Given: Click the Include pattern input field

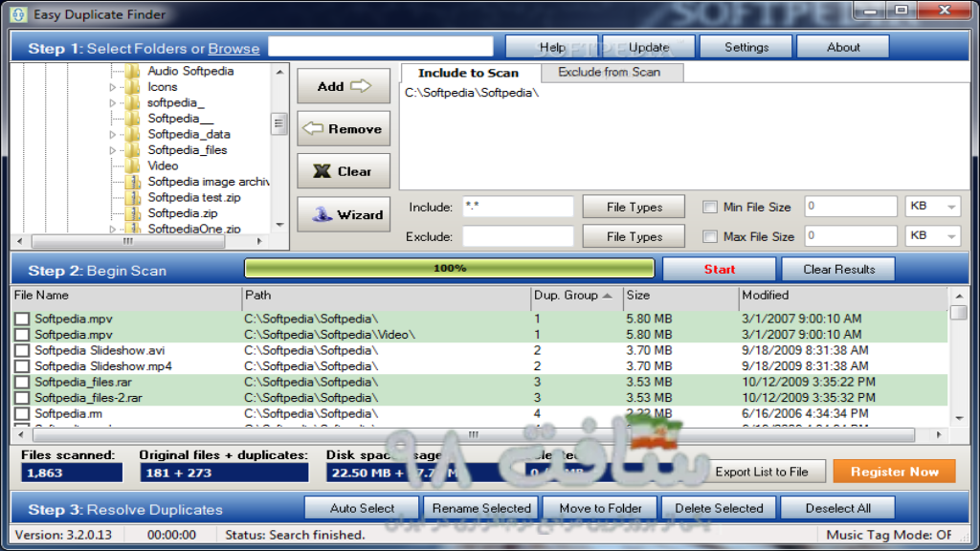Looking at the screenshot, I should pos(518,207).
